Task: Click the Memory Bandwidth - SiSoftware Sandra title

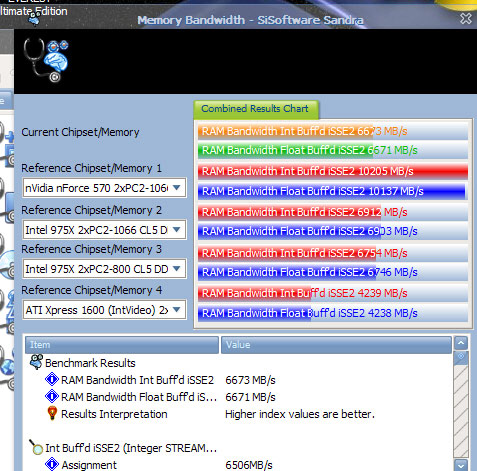Action: (x=250, y=20)
